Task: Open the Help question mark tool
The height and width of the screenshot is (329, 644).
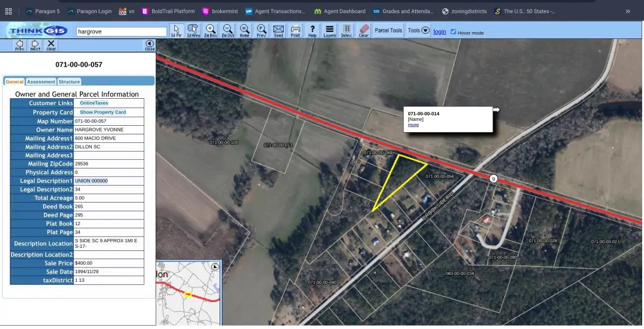Action: (312, 31)
